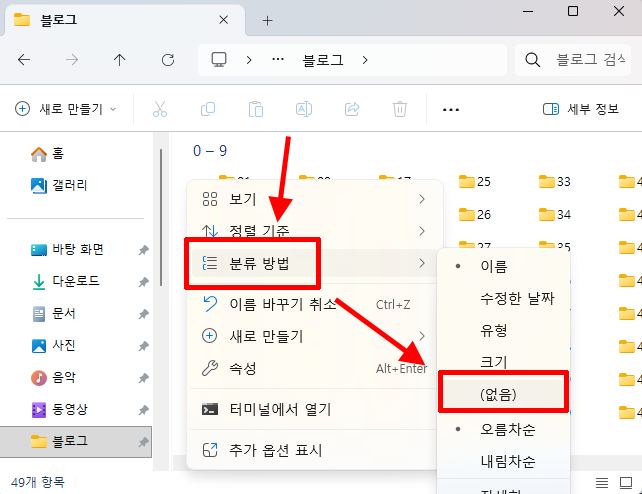Screen dimensions: 642x494
Task: Click the search magnifier icon
Action: (x=532, y=60)
